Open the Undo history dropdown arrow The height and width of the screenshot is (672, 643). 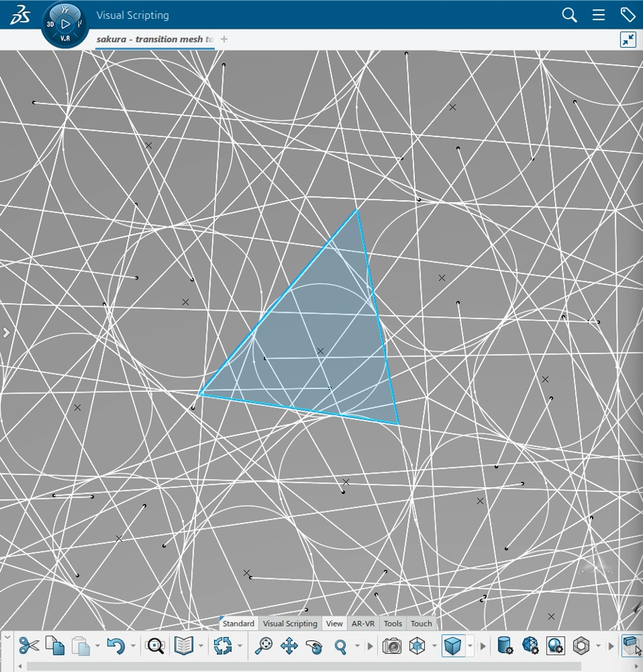(x=133, y=646)
